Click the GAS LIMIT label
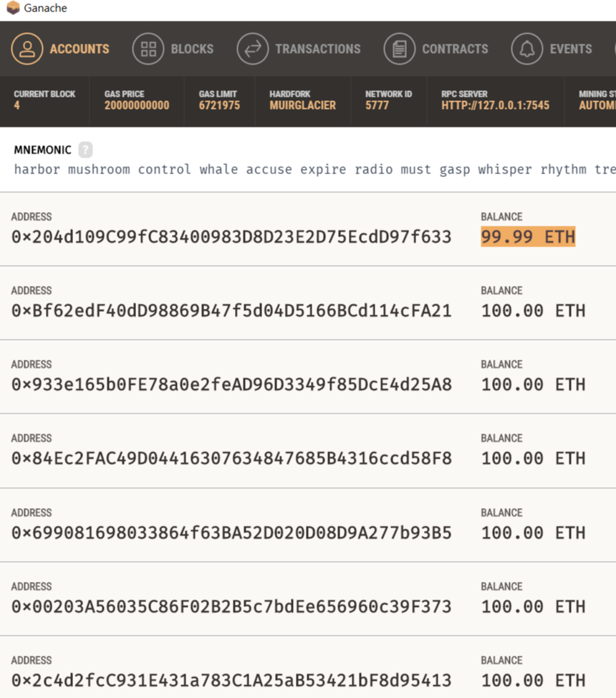616x698 pixels. [218, 94]
